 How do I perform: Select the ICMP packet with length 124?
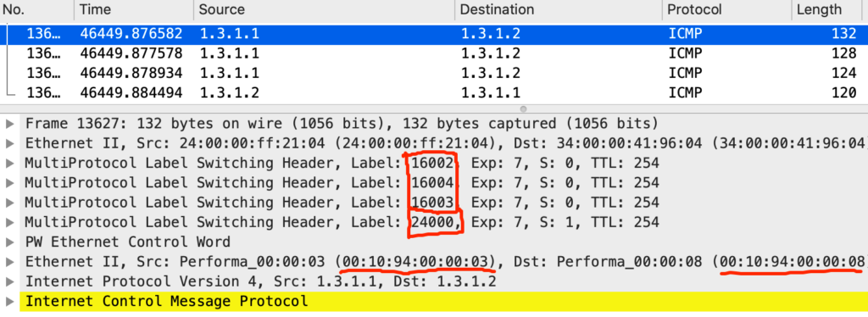coord(434,73)
